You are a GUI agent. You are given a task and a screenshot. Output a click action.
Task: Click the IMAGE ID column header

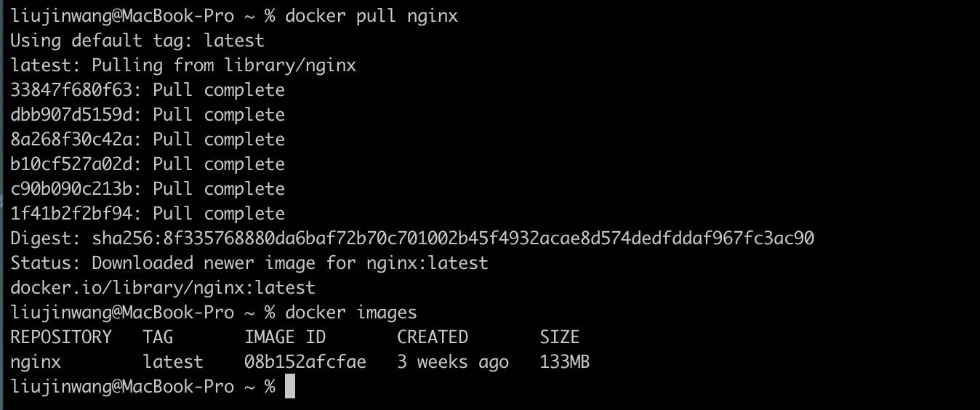[285, 337]
